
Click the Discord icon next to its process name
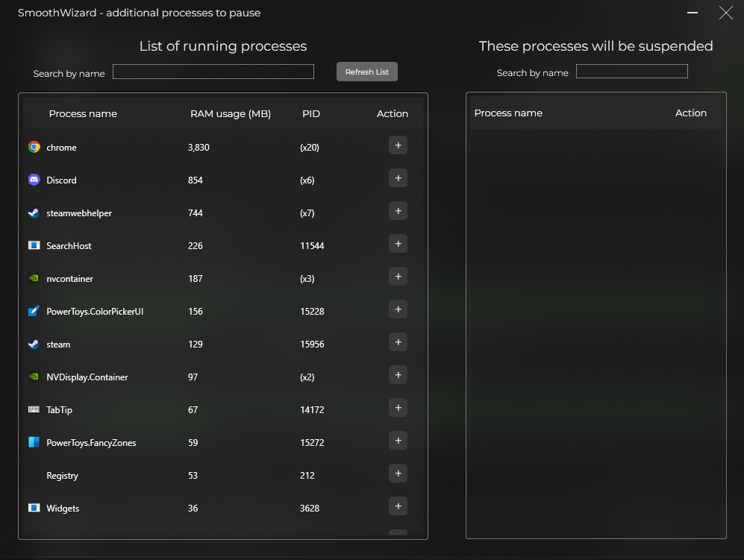(x=34, y=180)
